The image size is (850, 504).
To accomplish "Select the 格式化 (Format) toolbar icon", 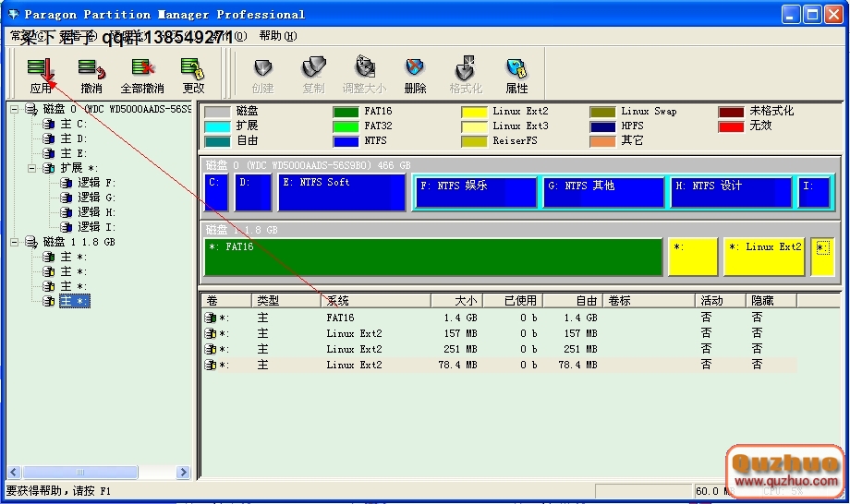I will pos(466,74).
